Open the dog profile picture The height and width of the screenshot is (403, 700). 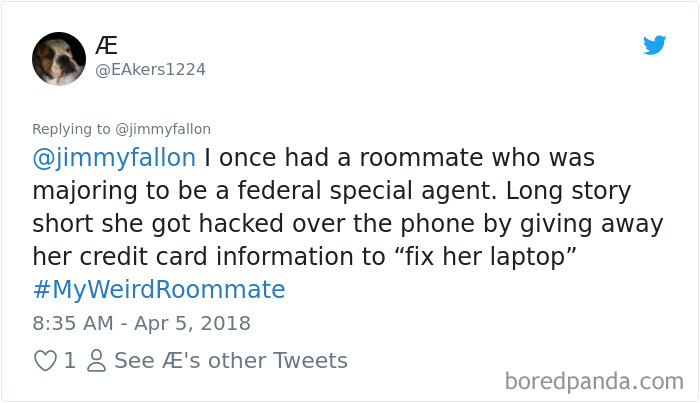[x=59, y=58]
